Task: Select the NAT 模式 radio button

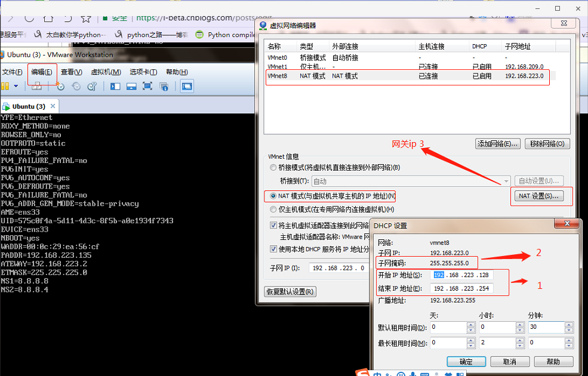Action: click(273, 196)
